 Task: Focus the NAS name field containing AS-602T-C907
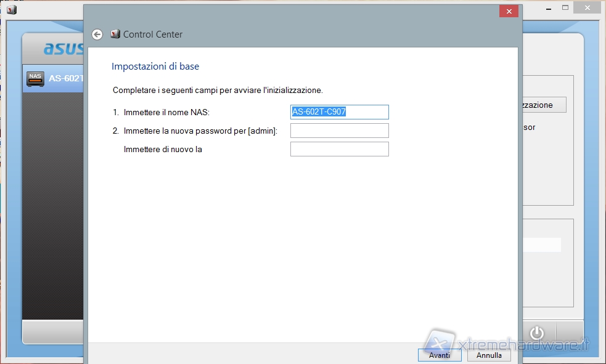339,112
